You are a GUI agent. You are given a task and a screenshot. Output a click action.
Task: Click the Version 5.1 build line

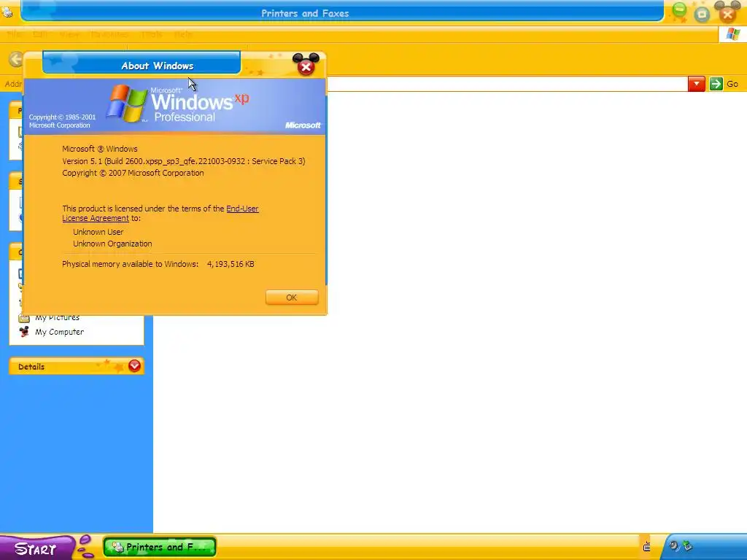coord(184,161)
